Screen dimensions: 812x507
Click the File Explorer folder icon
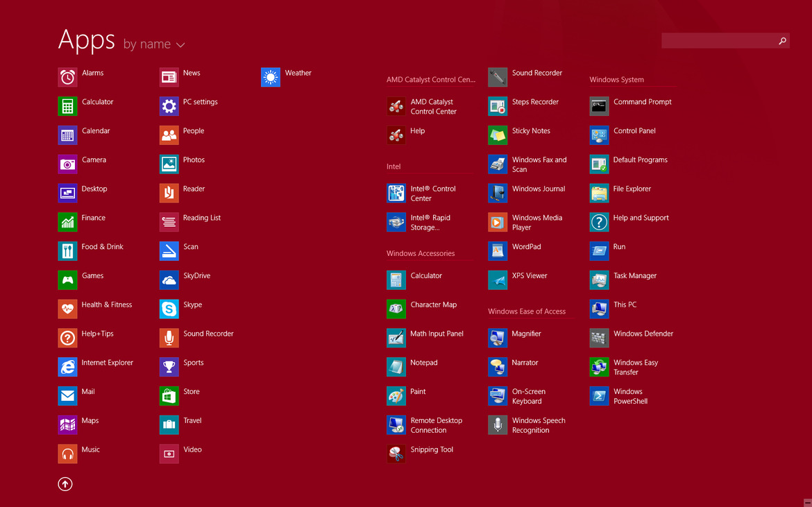[599, 193]
